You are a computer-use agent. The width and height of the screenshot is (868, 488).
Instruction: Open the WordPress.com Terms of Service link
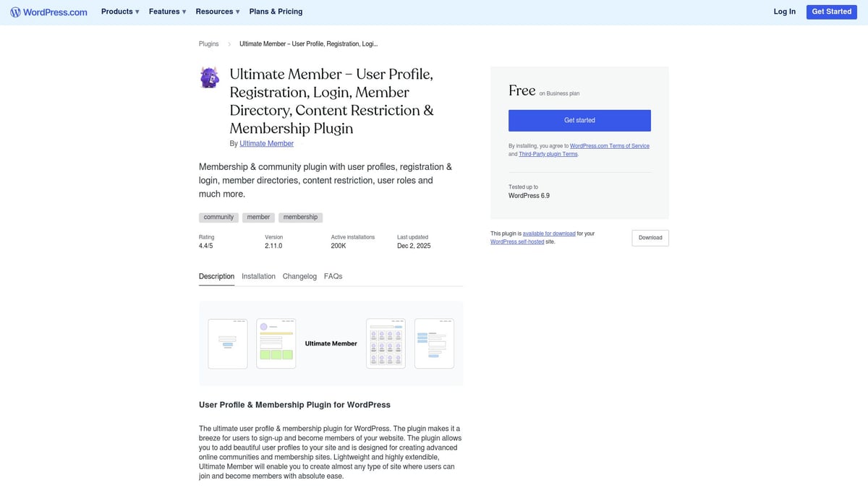tap(609, 145)
